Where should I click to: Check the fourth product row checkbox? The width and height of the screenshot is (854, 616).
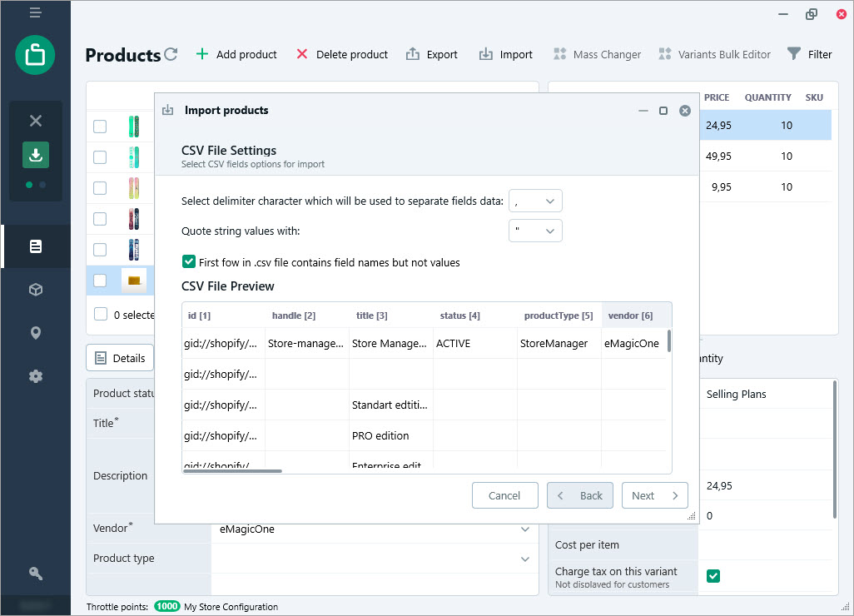pyautogui.click(x=100, y=219)
